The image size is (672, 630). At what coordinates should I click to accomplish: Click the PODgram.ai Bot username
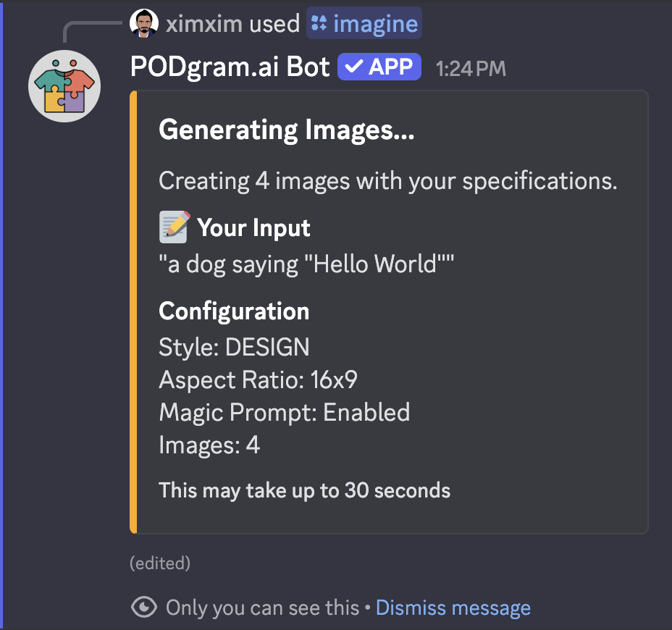click(x=230, y=67)
